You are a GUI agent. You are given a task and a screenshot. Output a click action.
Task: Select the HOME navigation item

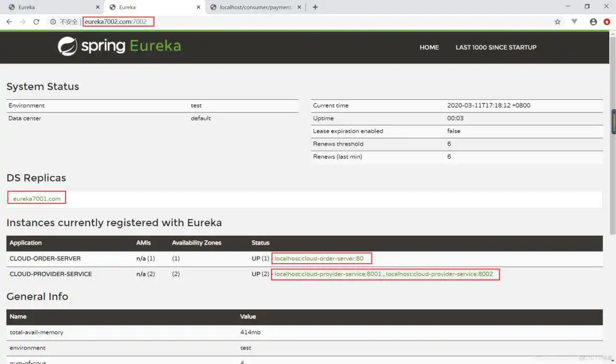(x=429, y=47)
